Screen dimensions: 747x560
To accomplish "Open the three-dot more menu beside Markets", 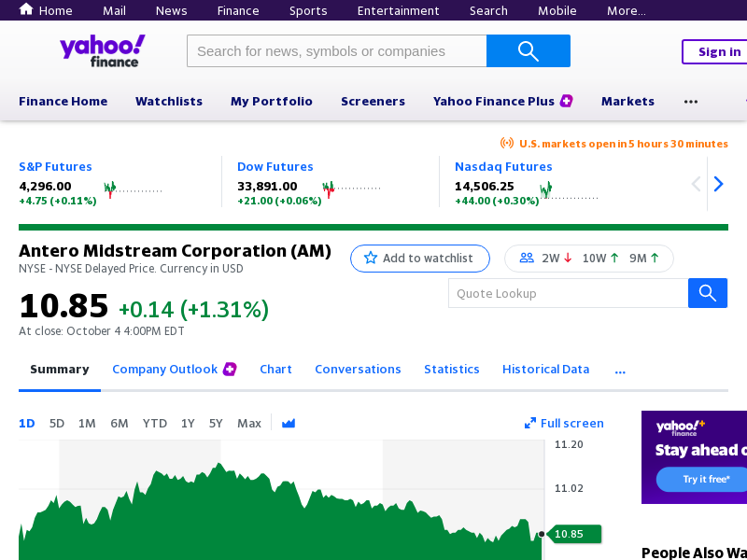I will 691,102.
